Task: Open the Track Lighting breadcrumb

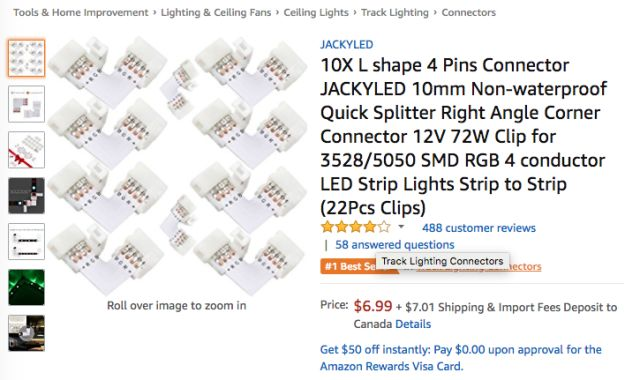Action: click(x=395, y=13)
